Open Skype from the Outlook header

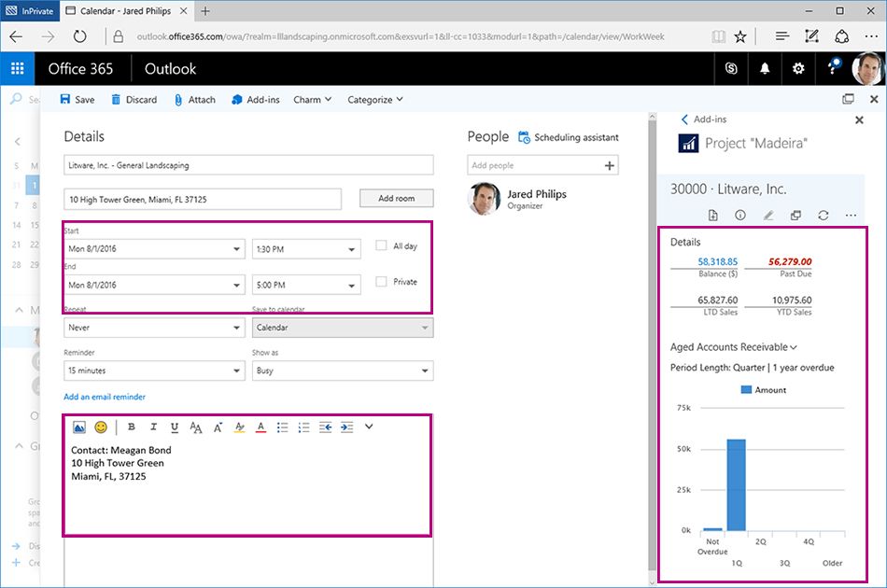(x=731, y=68)
